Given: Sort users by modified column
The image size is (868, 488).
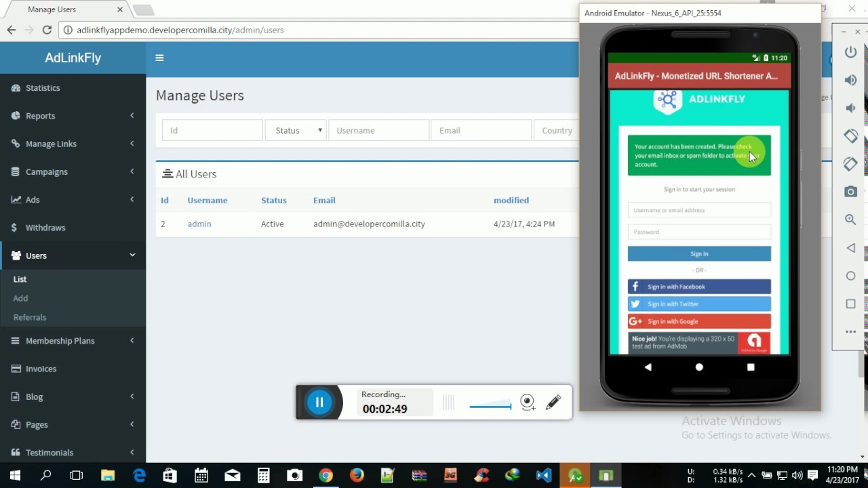Looking at the screenshot, I should coord(511,201).
